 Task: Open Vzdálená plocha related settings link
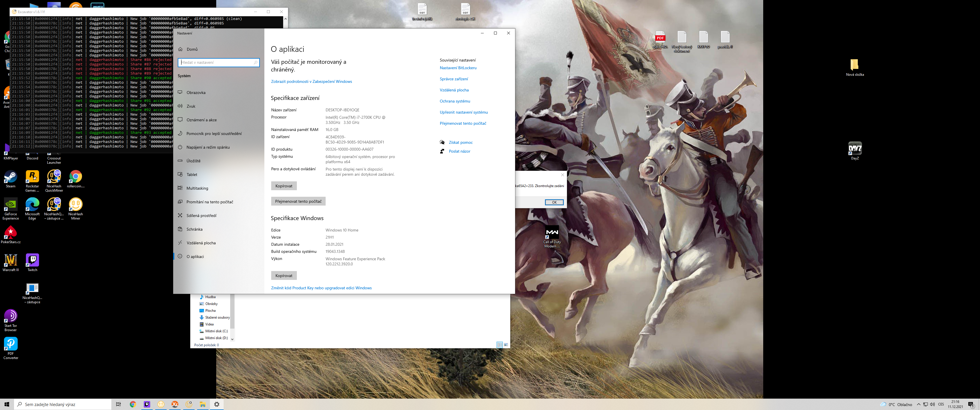coord(454,90)
